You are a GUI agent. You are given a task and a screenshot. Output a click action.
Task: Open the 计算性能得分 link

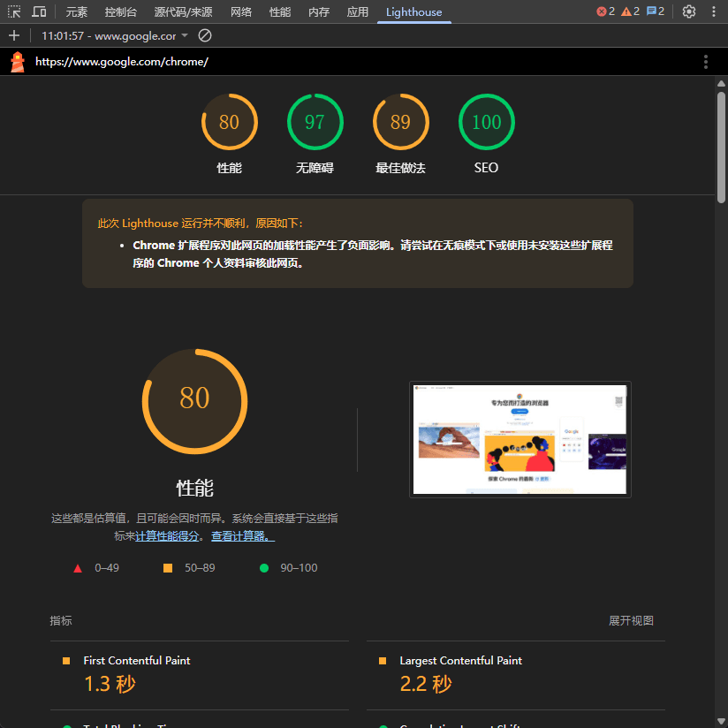pyautogui.click(x=167, y=536)
